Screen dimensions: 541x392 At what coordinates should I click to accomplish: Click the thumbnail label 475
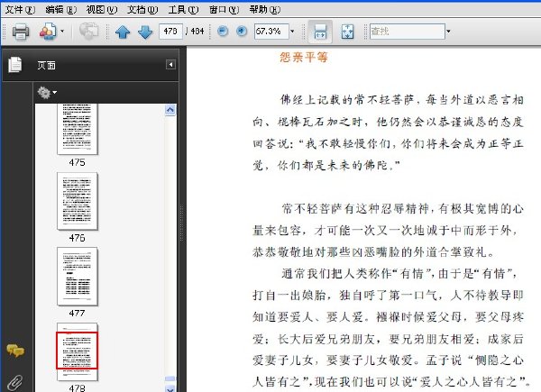[x=77, y=162]
